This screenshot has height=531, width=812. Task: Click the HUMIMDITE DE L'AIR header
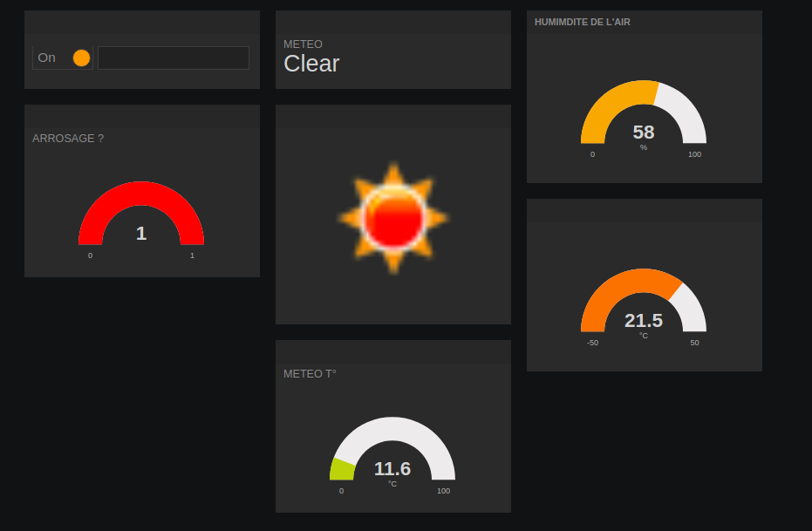(583, 22)
